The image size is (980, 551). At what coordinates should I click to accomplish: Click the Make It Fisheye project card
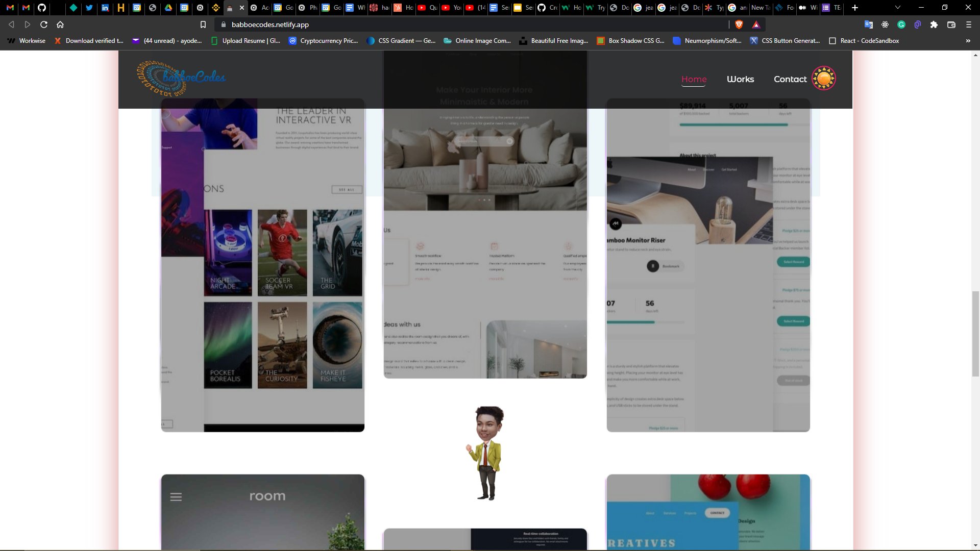pos(336,344)
